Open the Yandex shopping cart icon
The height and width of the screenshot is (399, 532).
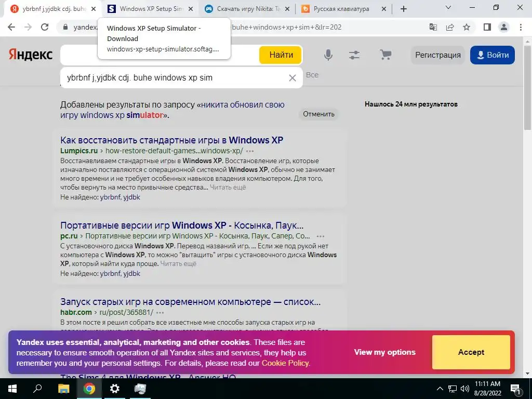[x=385, y=55]
